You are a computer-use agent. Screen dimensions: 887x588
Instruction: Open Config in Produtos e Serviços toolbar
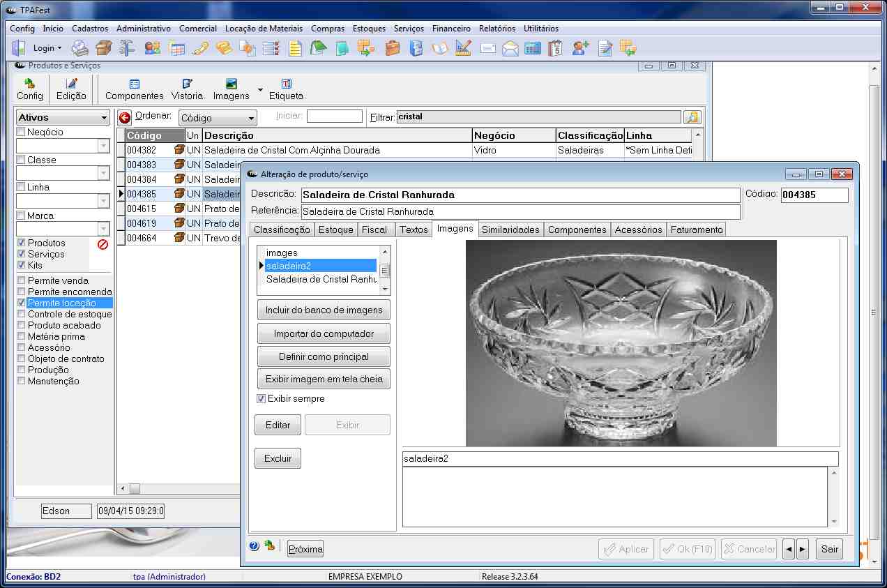30,89
